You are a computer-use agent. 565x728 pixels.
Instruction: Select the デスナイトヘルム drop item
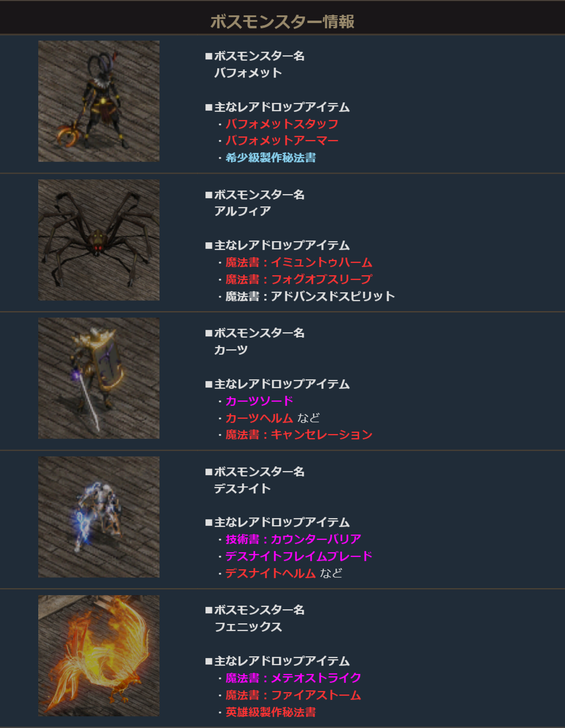271,573
